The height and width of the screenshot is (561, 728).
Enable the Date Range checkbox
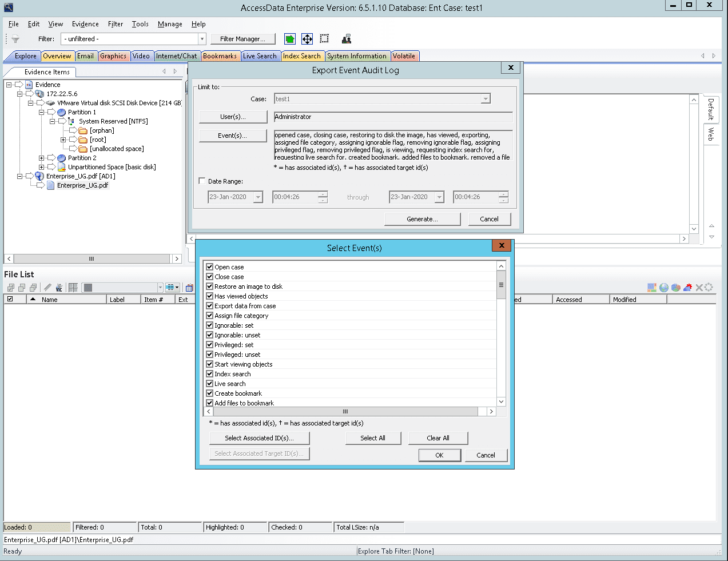pos(202,181)
